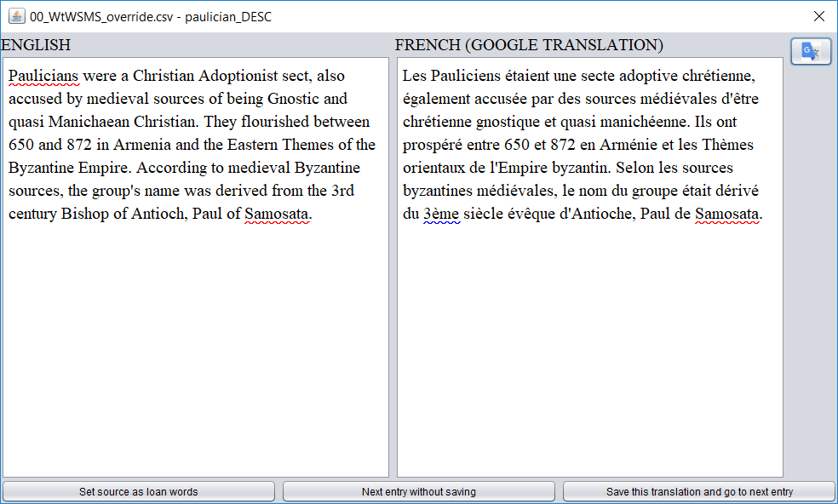Click "Samosata" in the French translation

pyautogui.click(x=728, y=214)
